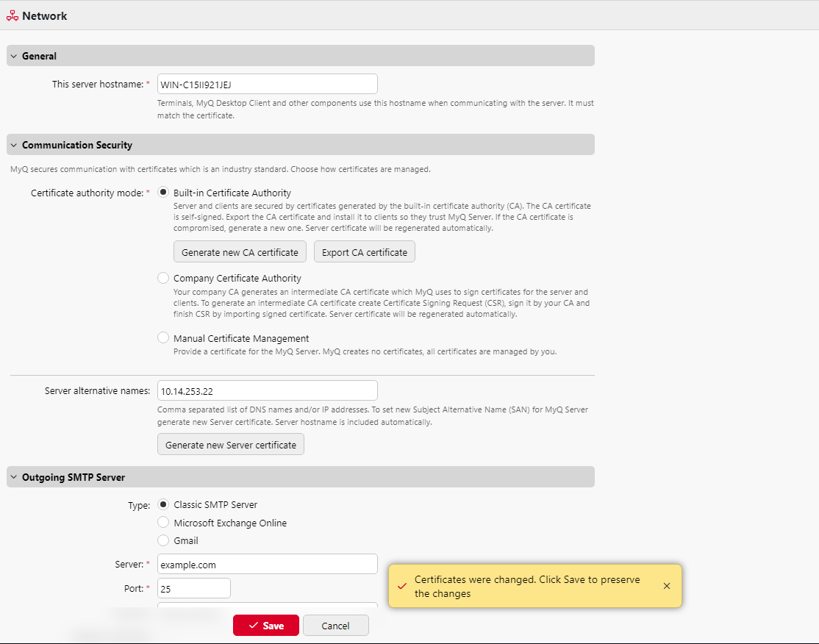Click the checkmark icon inside the Save button
Viewport: 819px width, 644px height.
point(253,625)
